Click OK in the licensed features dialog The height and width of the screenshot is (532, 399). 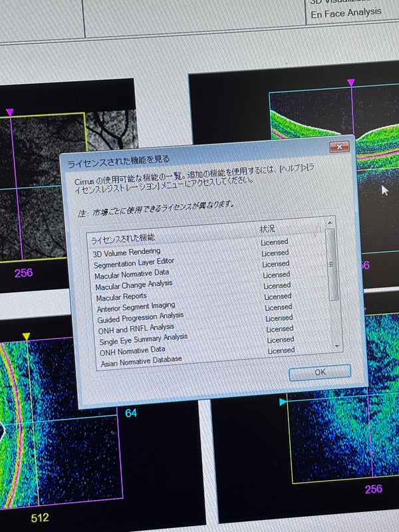click(x=320, y=372)
